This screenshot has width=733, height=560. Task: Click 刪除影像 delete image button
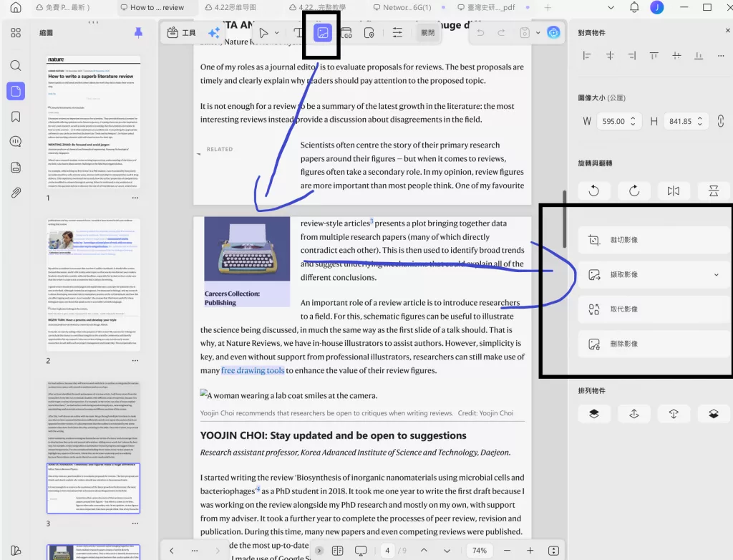click(653, 344)
